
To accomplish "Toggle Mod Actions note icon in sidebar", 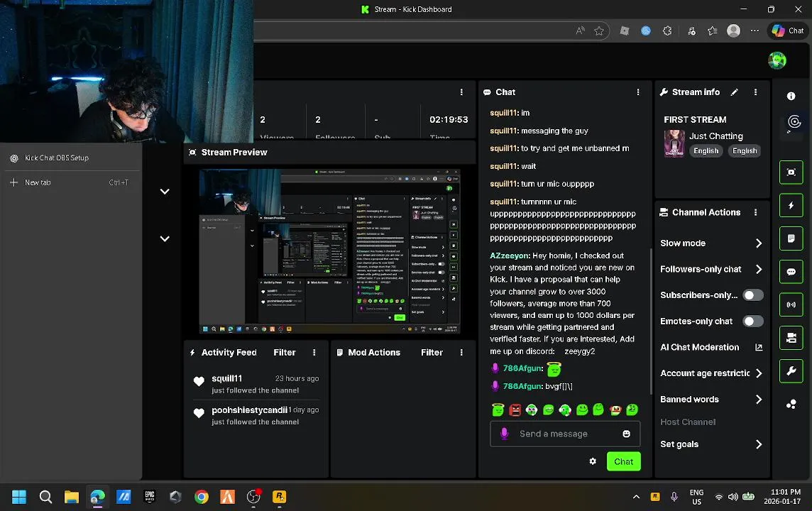I will click(x=791, y=238).
